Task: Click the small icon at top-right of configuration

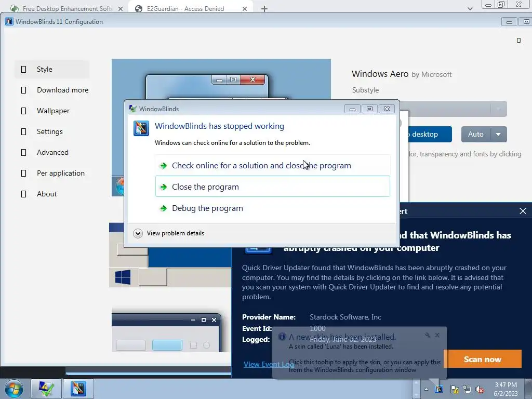Action: (518, 41)
